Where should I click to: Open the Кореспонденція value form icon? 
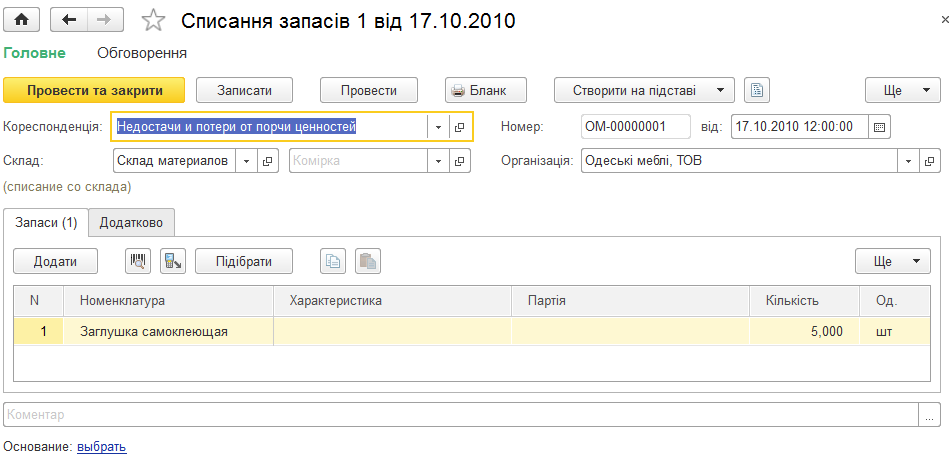click(460, 127)
